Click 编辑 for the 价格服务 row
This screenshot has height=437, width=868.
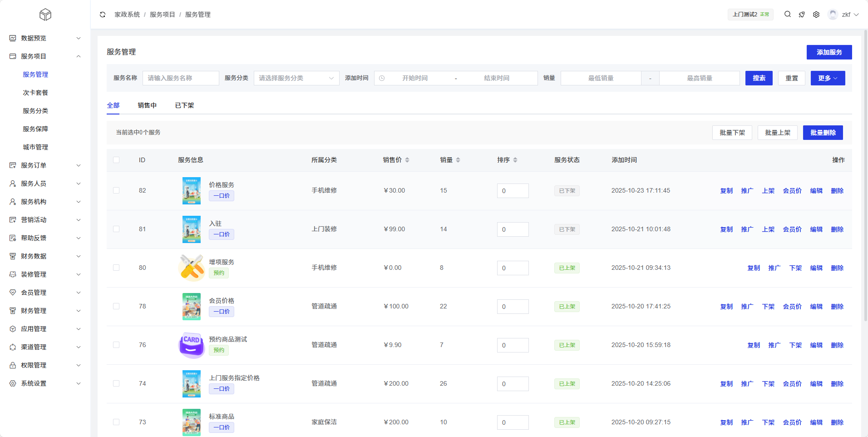pos(816,191)
